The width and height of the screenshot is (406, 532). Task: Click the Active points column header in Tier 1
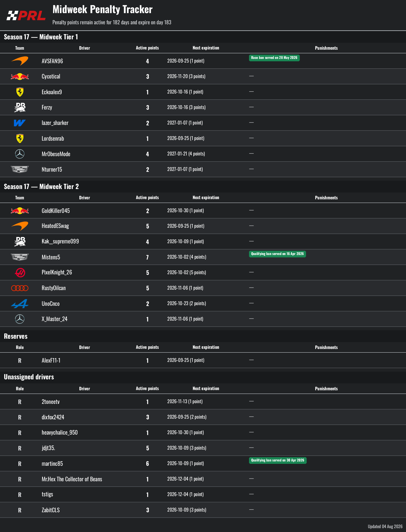[148, 48]
